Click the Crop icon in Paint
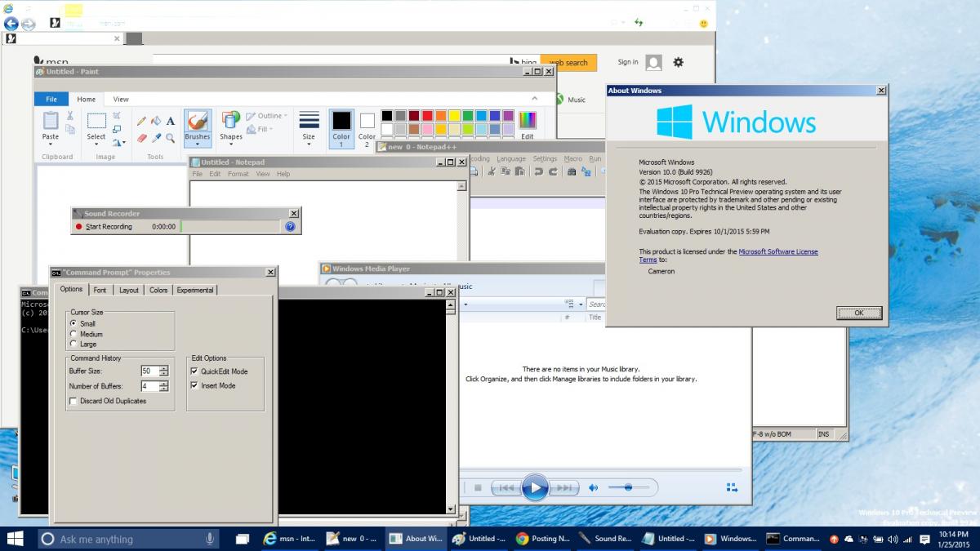 (x=118, y=116)
